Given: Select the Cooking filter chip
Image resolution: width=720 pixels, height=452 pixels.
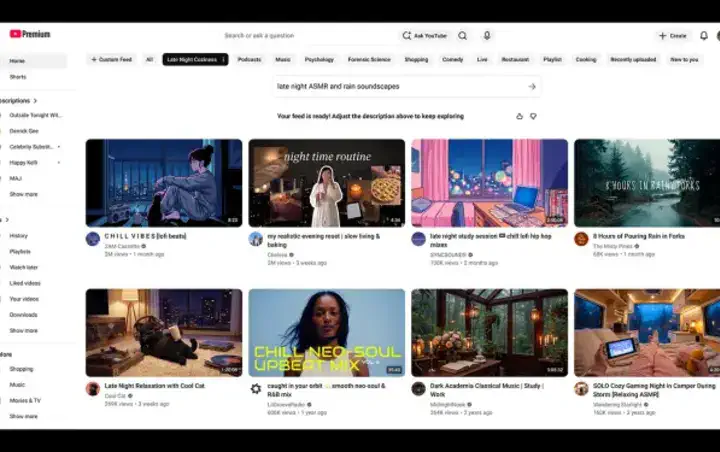Looking at the screenshot, I should pos(586,59).
